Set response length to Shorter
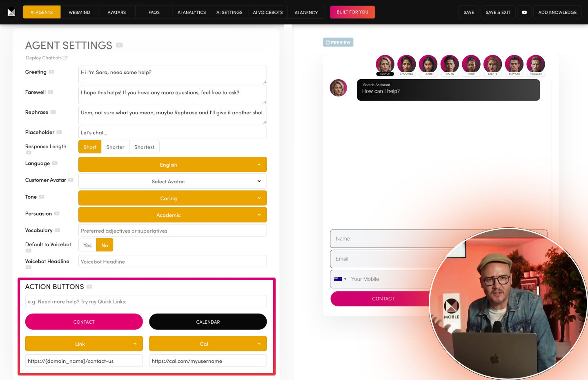 tap(115, 147)
